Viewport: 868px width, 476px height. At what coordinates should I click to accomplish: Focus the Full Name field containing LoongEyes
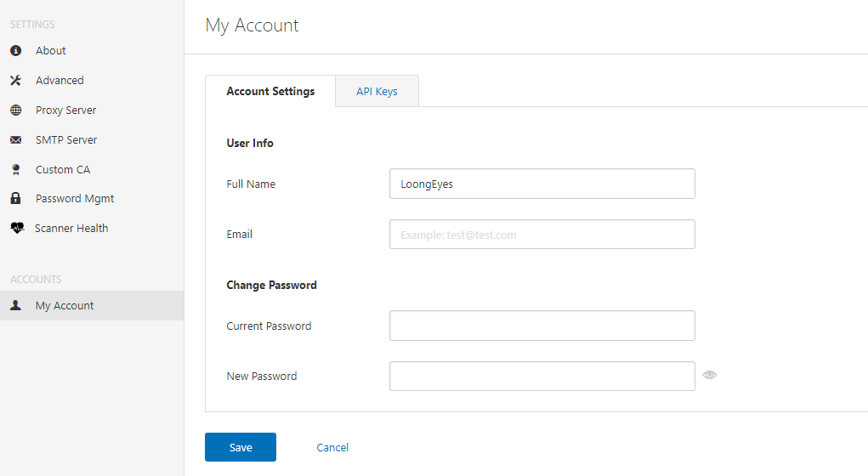click(542, 184)
